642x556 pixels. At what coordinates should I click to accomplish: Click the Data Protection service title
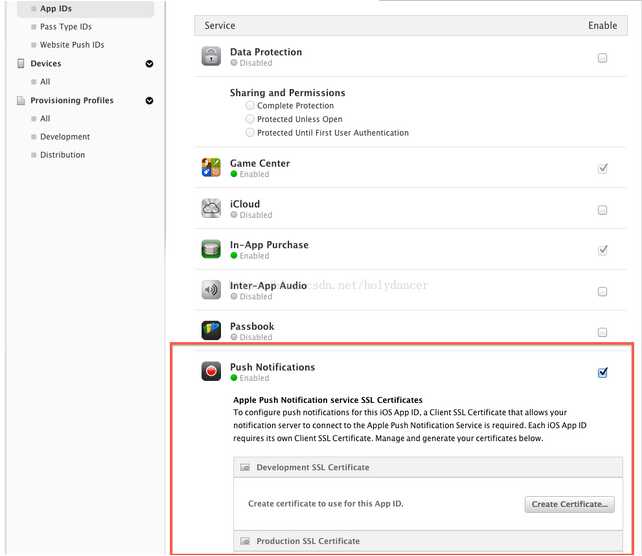tap(266, 52)
